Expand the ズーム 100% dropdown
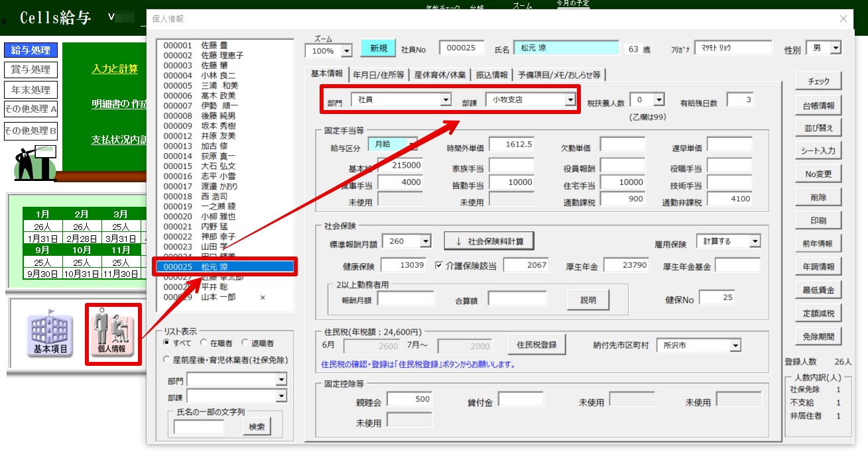The image size is (868, 456). (346, 51)
